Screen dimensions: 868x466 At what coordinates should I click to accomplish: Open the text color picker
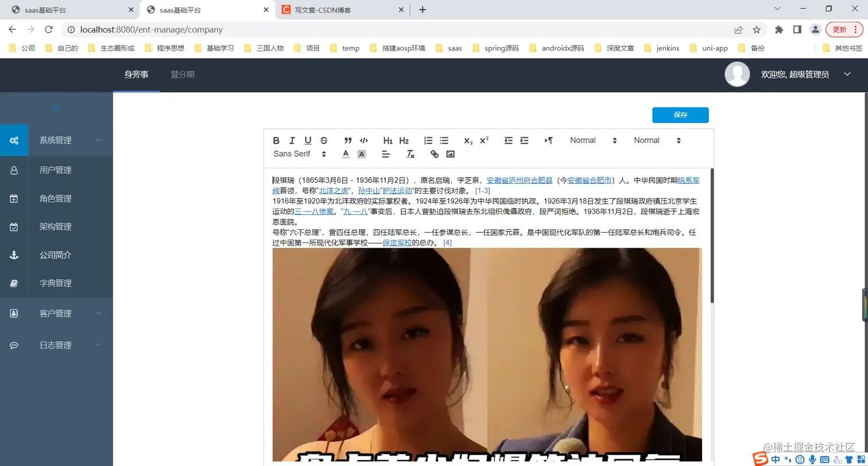(346, 154)
